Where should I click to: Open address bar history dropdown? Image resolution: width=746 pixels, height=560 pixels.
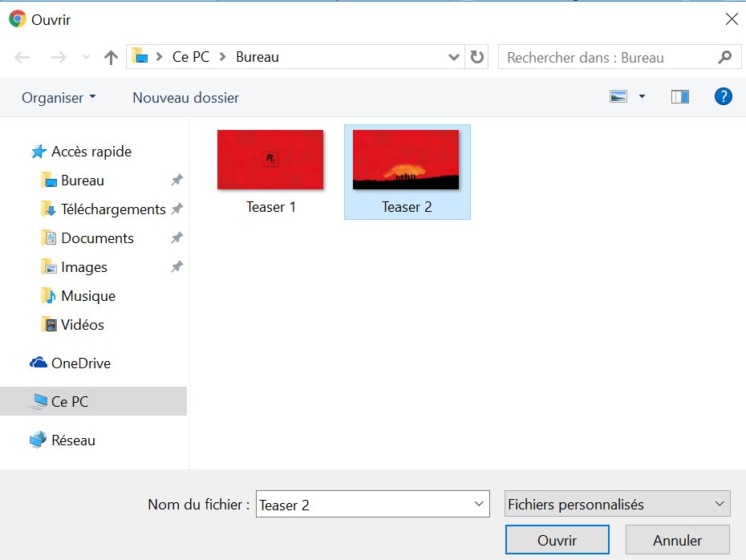454,57
